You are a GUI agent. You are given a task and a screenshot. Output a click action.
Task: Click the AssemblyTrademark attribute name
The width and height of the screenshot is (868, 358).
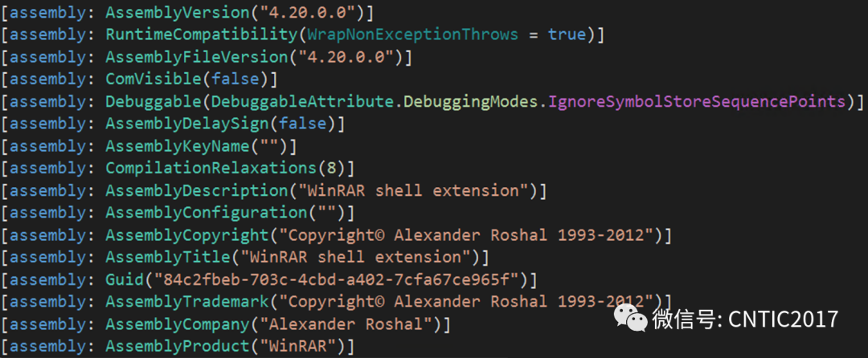tap(185, 302)
